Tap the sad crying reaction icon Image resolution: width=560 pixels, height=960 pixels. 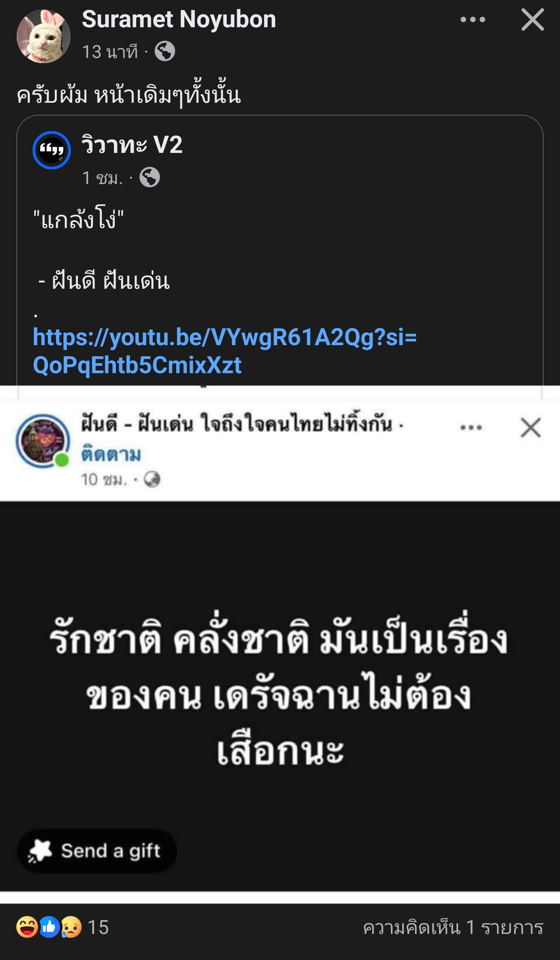(71, 927)
